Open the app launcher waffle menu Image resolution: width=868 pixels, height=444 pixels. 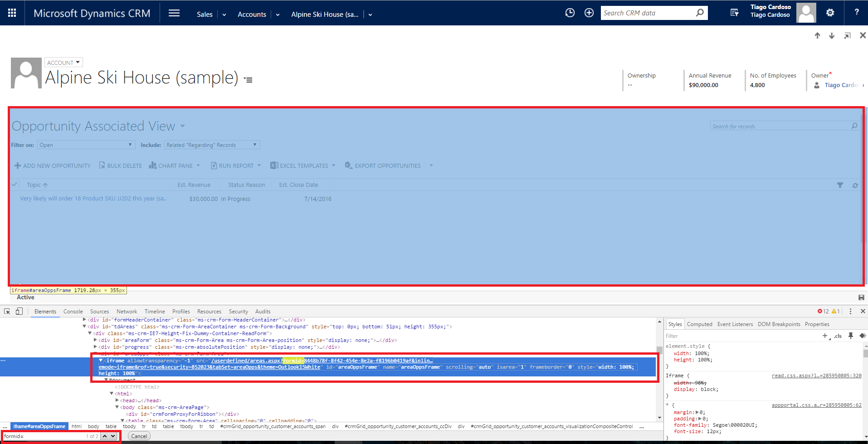point(12,13)
